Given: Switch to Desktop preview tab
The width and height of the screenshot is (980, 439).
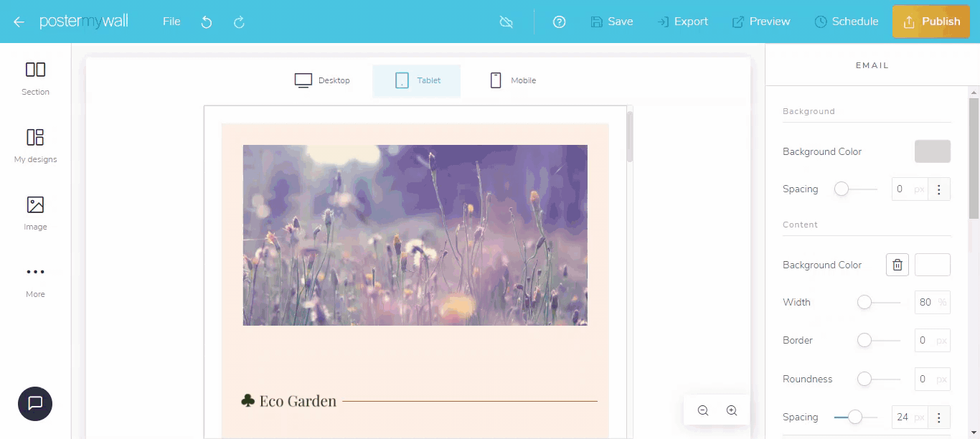Looking at the screenshot, I should coord(323,80).
